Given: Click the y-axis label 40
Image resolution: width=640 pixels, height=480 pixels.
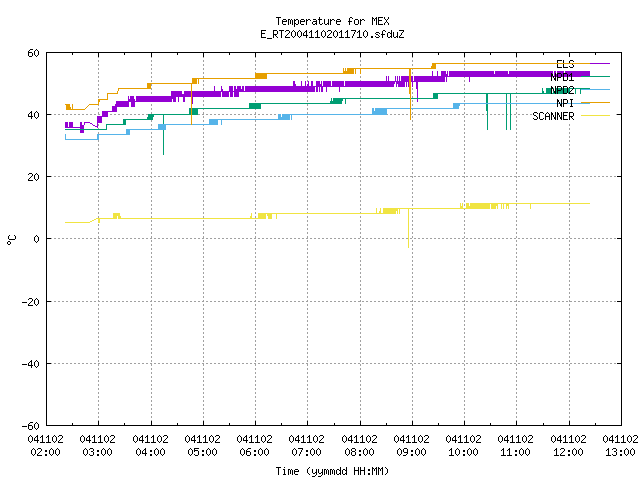Looking at the screenshot, I should tap(33, 116).
